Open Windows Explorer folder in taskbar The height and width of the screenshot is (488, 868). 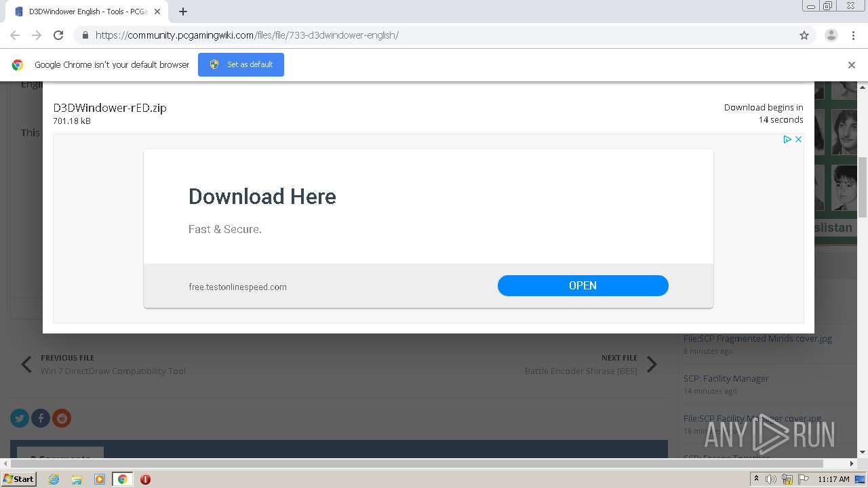[x=77, y=479]
